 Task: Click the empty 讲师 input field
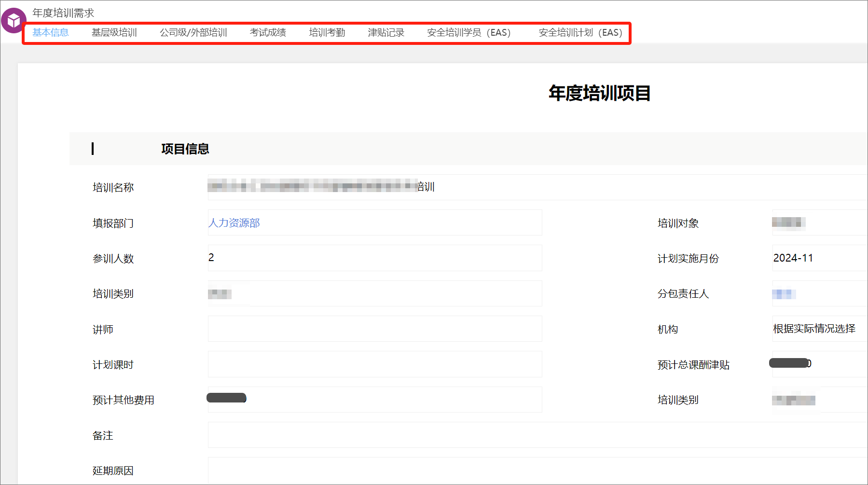click(x=375, y=329)
